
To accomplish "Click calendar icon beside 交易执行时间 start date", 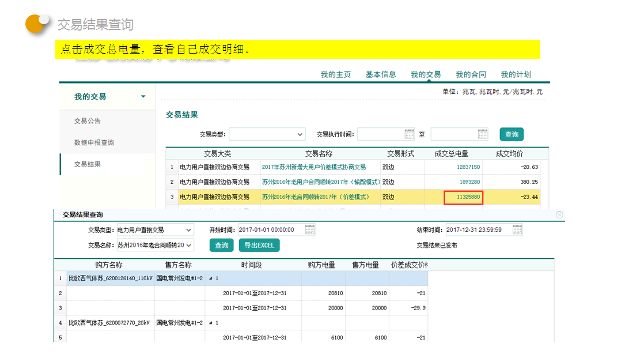I will 409,134.
